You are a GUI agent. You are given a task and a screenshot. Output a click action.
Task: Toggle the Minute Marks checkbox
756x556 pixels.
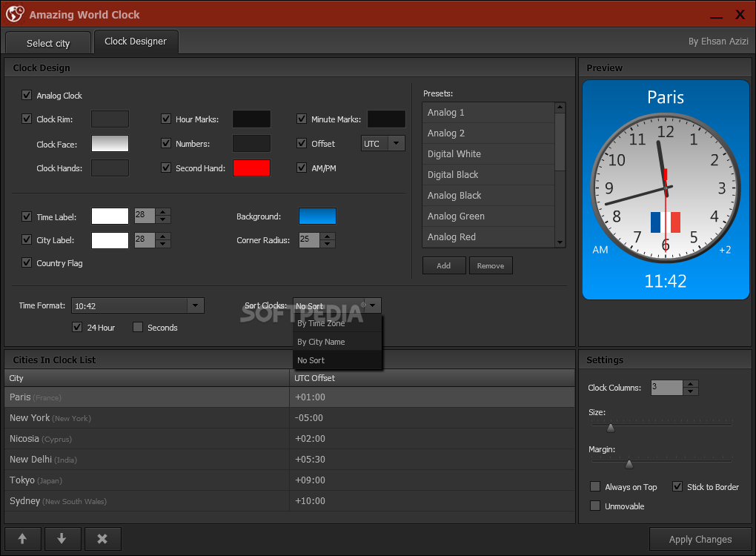[302, 119]
